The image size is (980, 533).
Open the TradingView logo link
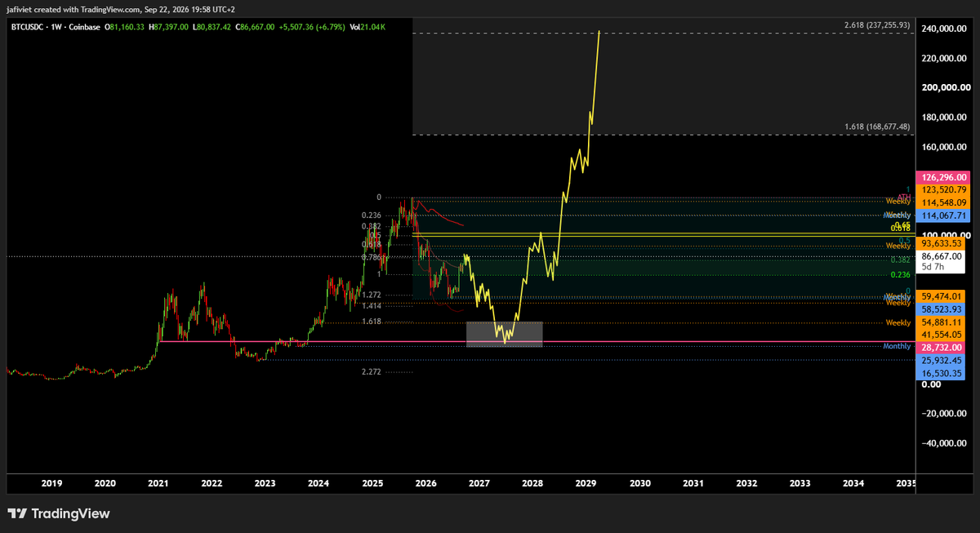pyautogui.click(x=59, y=513)
